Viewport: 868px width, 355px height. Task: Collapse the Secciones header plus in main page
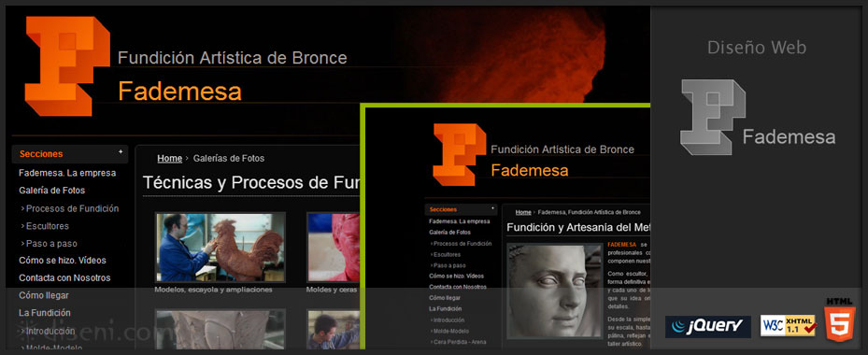click(x=121, y=151)
